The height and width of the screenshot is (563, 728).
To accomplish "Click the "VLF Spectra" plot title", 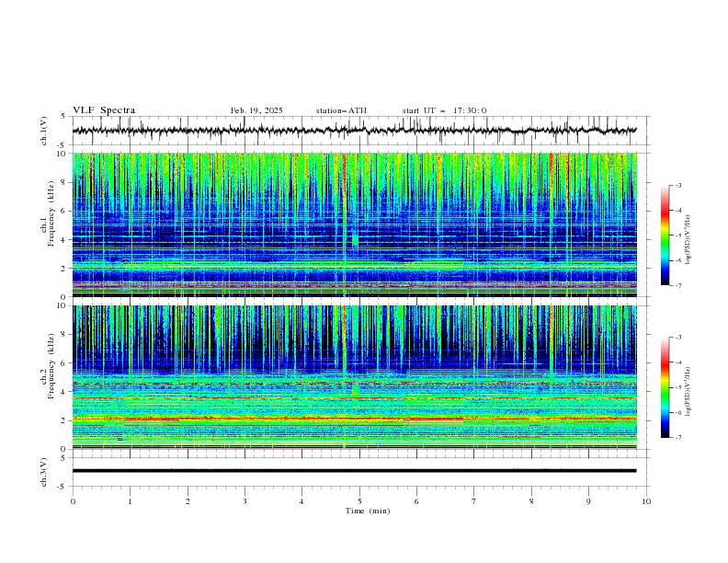I will tap(104, 110).
